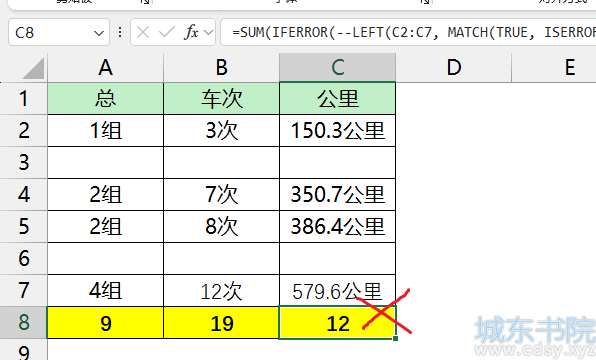Click the formula bar options dots
The image size is (596, 360).
(120, 32)
